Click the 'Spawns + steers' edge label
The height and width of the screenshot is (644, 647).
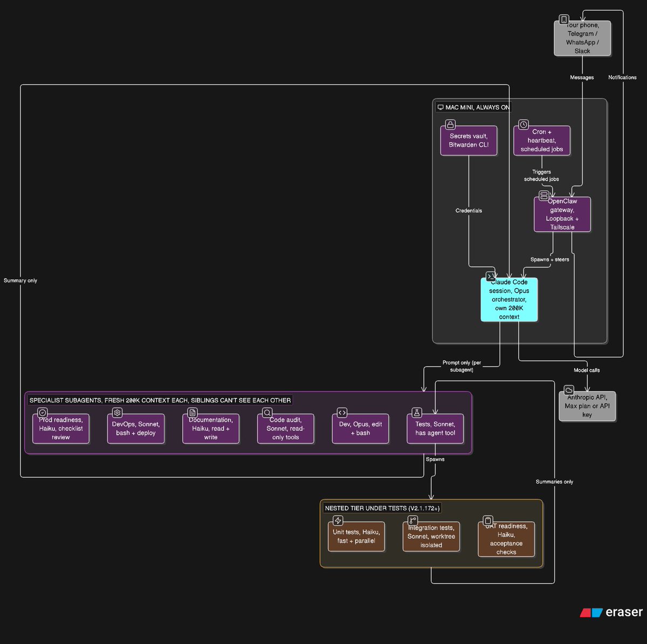[549, 260]
